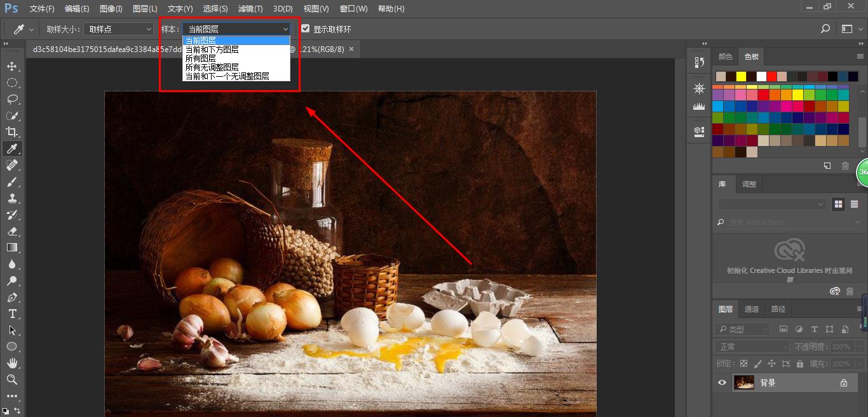Open the 3D panel cube icon
The image size is (868, 417).
700,131
